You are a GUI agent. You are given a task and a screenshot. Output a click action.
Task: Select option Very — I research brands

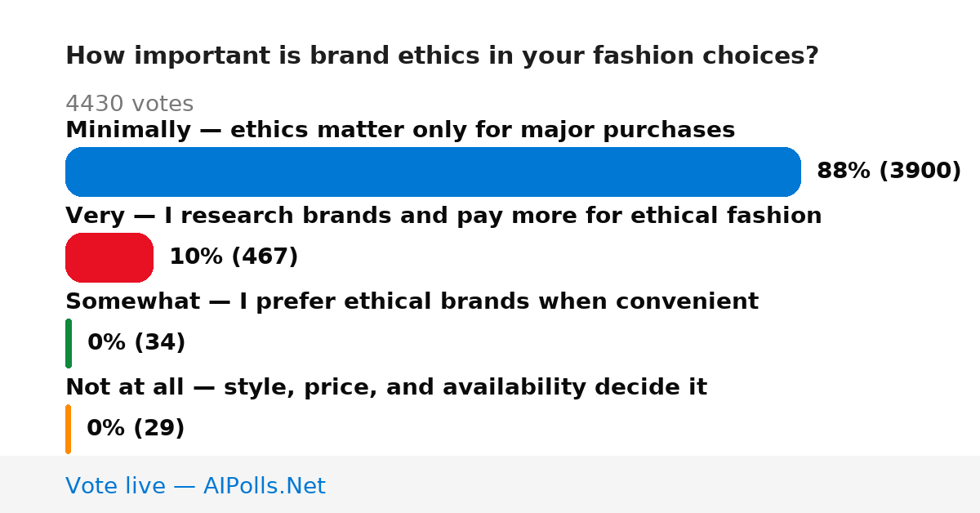pyautogui.click(x=443, y=216)
